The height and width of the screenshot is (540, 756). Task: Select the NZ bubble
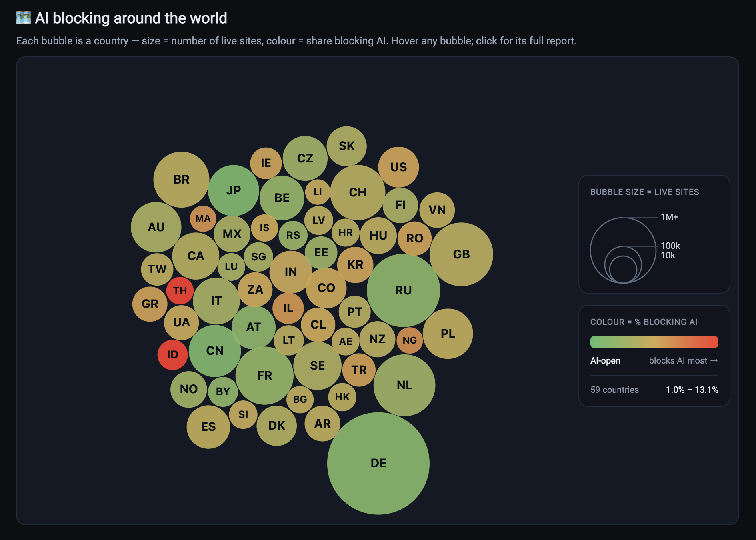377,339
